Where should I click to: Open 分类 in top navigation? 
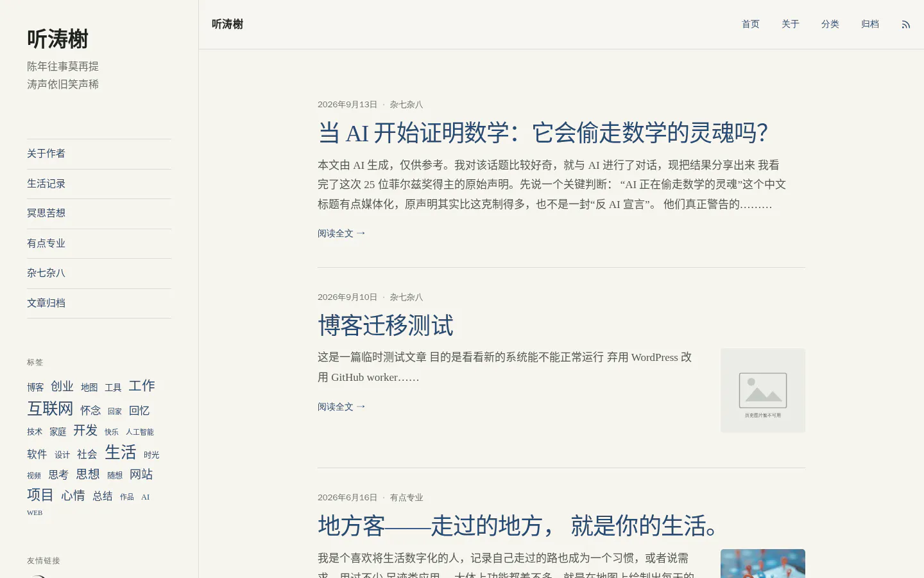point(830,24)
